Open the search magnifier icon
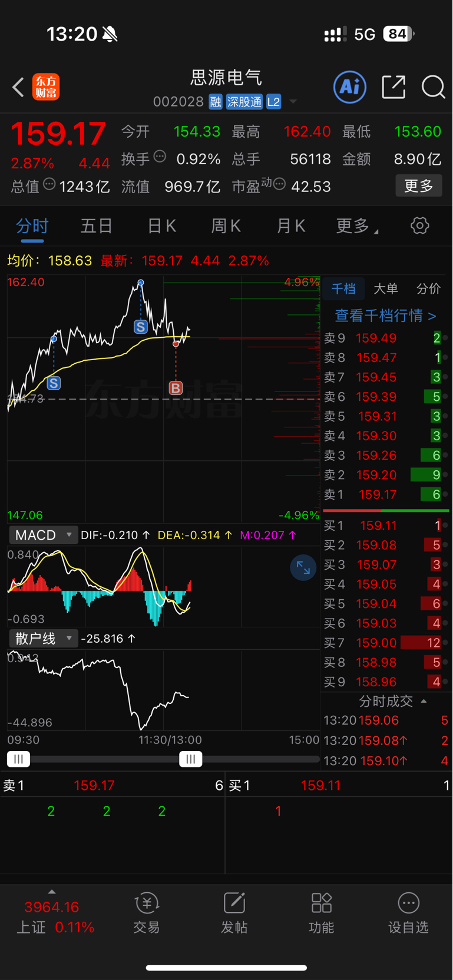Viewport: 453px width, 980px height. (434, 87)
